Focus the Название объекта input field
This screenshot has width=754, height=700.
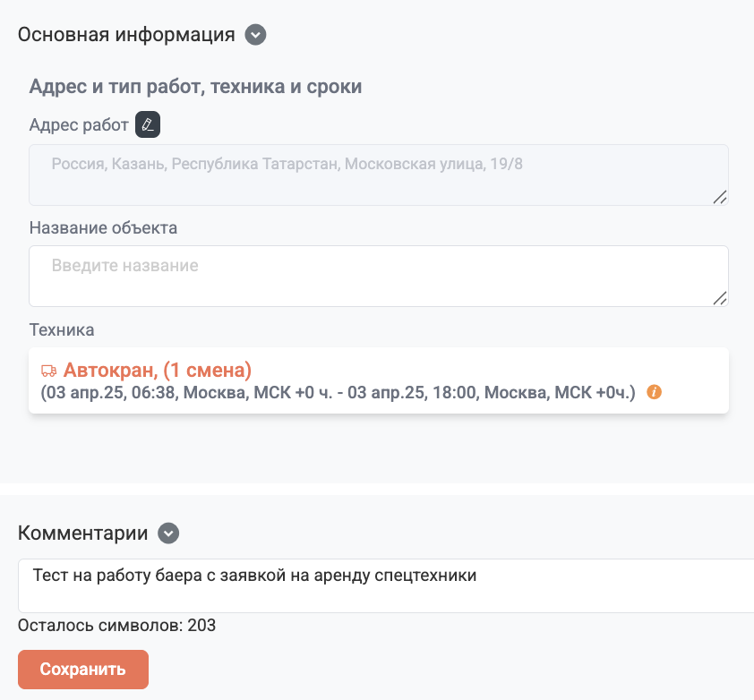[x=379, y=276]
